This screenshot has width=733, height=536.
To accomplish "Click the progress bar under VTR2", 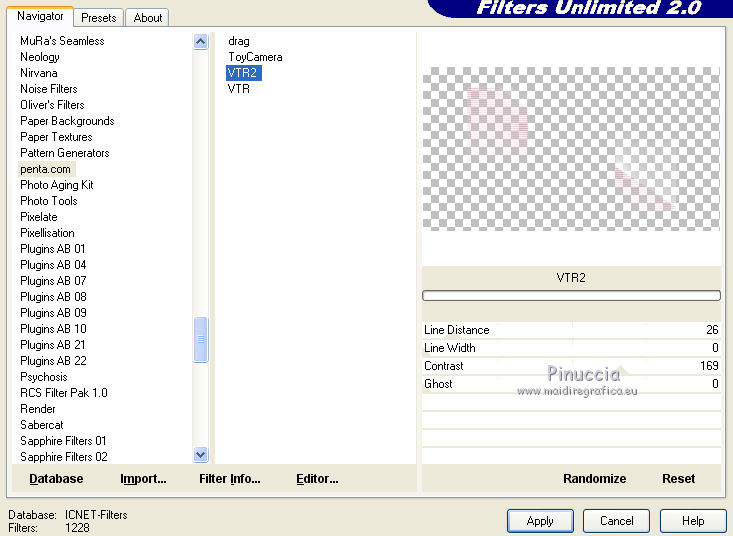I will pyautogui.click(x=571, y=295).
